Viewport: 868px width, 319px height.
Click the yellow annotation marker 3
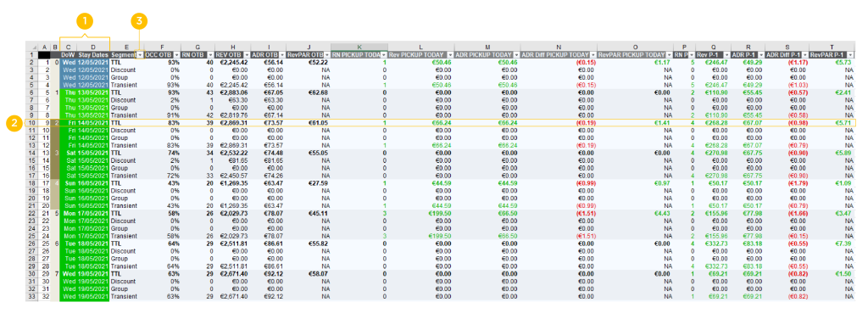pos(139,21)
